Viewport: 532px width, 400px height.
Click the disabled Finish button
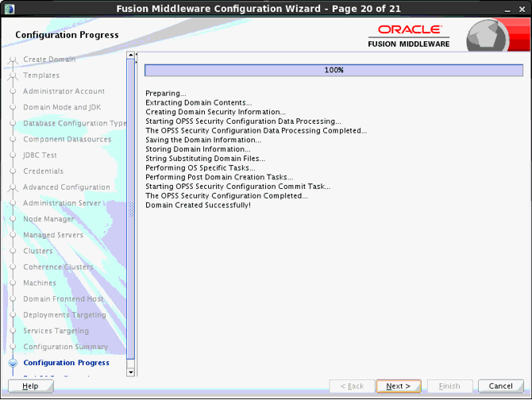(x=449, y=386)
